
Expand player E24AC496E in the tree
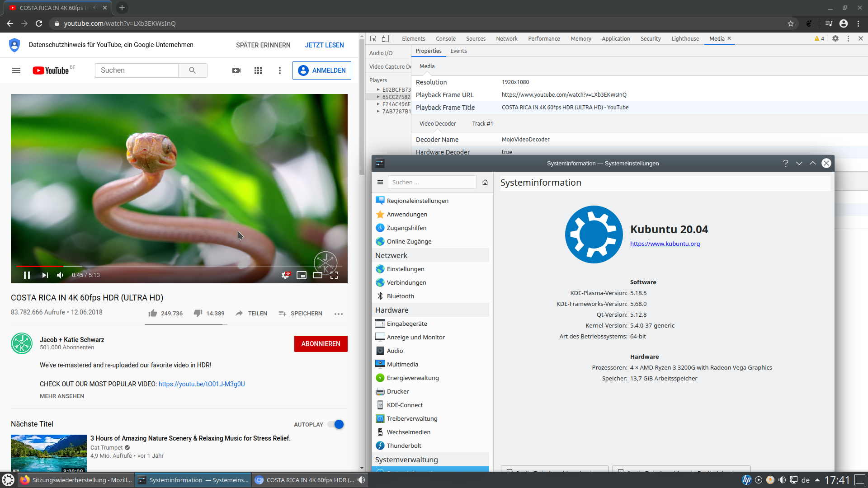(378, 104)
